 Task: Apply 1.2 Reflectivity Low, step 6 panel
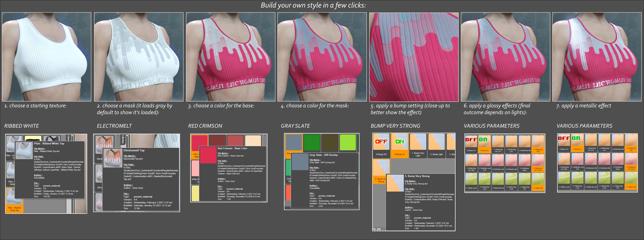pyautogui.click(x=511, y=144)
